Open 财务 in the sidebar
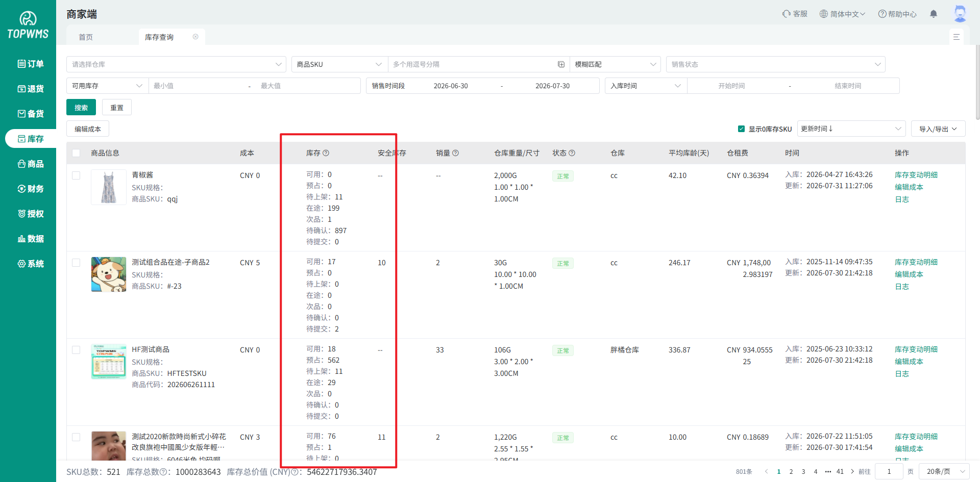The height and width of the screenshot is (482, 980). (x=31, y=189)
